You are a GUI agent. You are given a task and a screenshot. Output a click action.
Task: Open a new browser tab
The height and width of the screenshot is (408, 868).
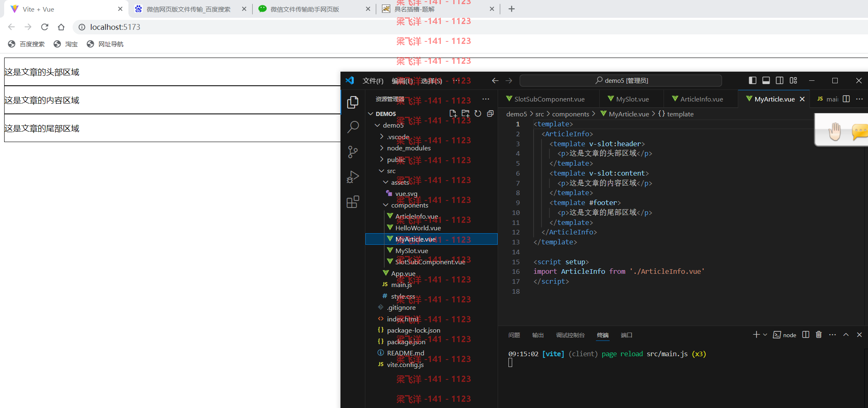512,9
